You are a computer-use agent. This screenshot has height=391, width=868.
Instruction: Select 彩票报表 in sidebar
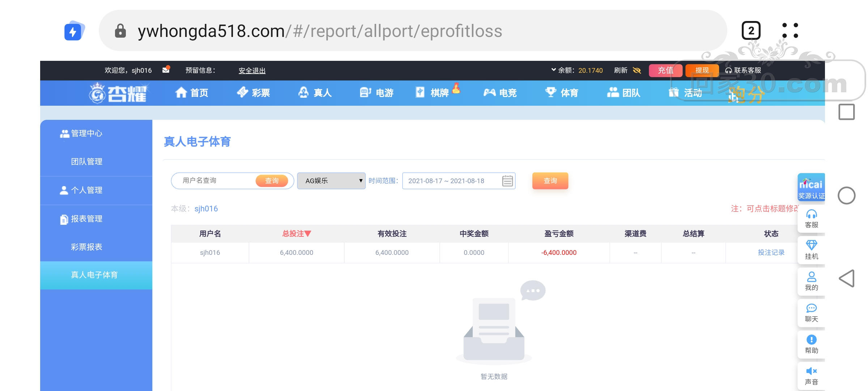coord(86,247)
